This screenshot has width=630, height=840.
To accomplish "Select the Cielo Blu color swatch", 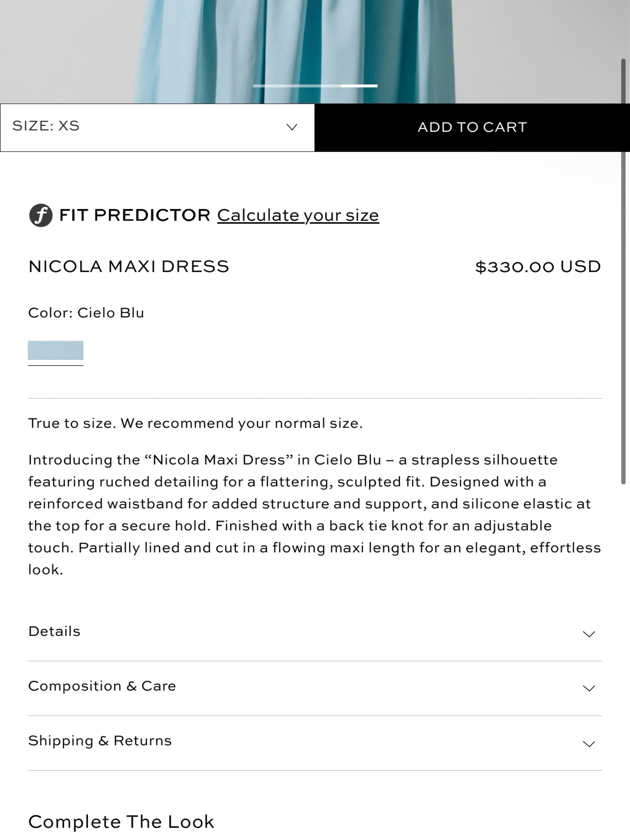I will 55,350.
